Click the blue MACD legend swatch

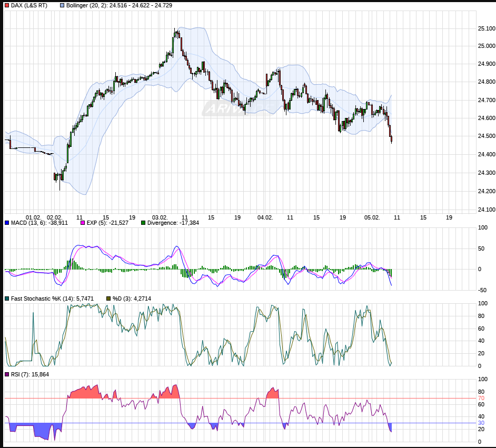(x=7, y=223)
